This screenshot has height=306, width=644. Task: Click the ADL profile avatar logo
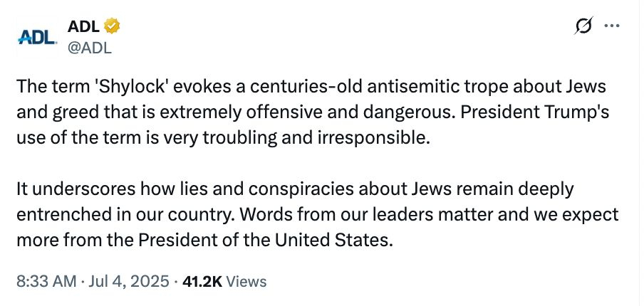tap(36, 36)
